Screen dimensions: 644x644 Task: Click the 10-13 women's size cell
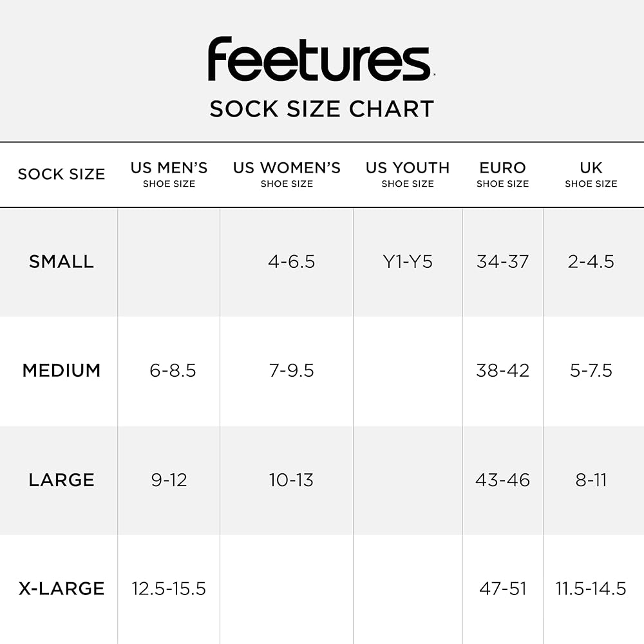click(291, 480)
